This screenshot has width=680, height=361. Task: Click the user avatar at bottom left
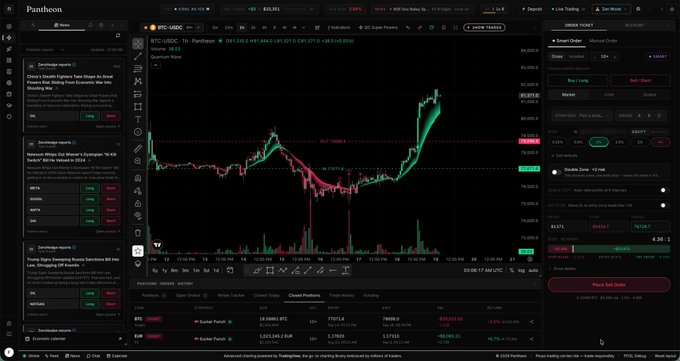point(9,352)
